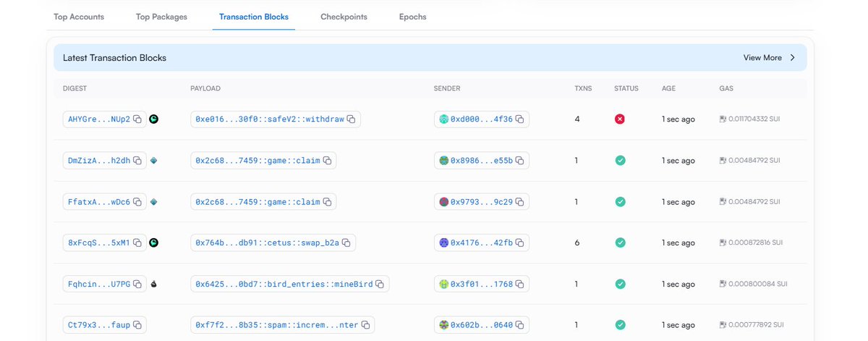
Task: Open sender 0x9793...9c29
Action: (x=482, y=201)
